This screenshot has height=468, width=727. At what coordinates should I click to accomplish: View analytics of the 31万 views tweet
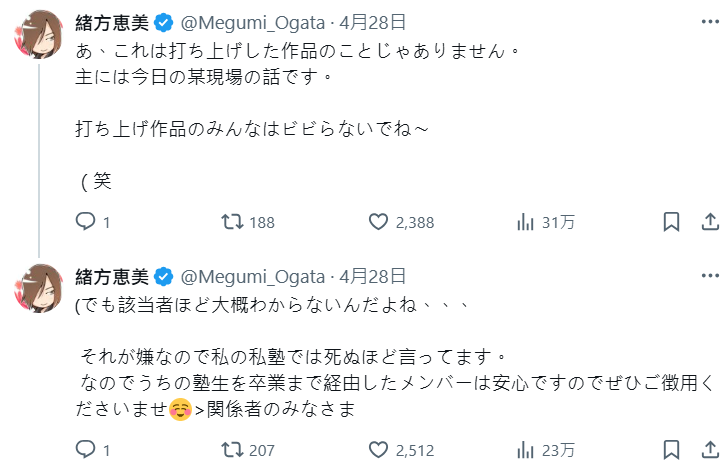[524, 222]
